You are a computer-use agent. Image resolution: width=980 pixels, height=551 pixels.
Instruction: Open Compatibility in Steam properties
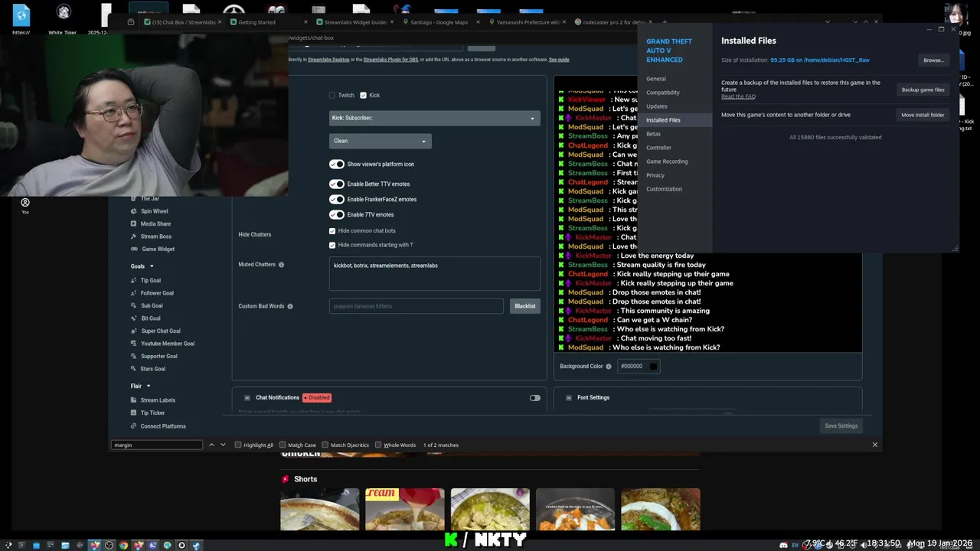(663, 93)
